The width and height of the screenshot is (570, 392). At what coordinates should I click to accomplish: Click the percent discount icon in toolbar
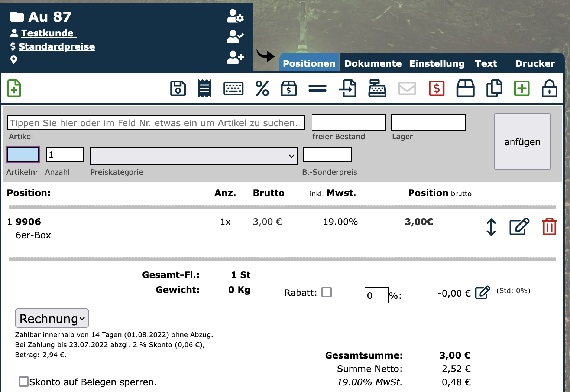coord(262,89)
